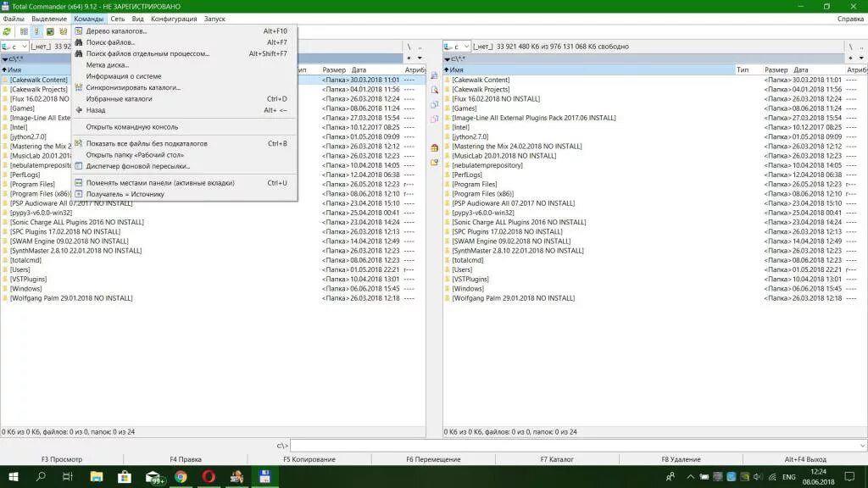Select [Games] folder in right panel

point(464,108)
